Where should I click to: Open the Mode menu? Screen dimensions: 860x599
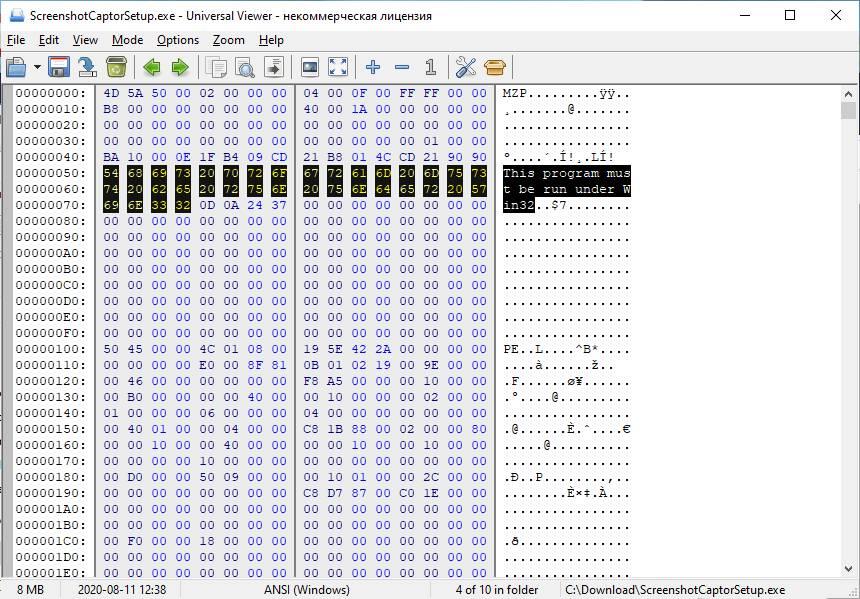[x=127, y=40]
